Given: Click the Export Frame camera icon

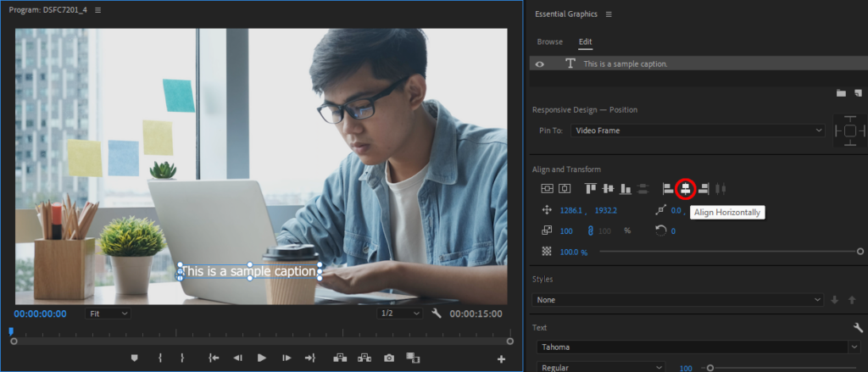Looking at the screenshot, I should click(389, 358).
